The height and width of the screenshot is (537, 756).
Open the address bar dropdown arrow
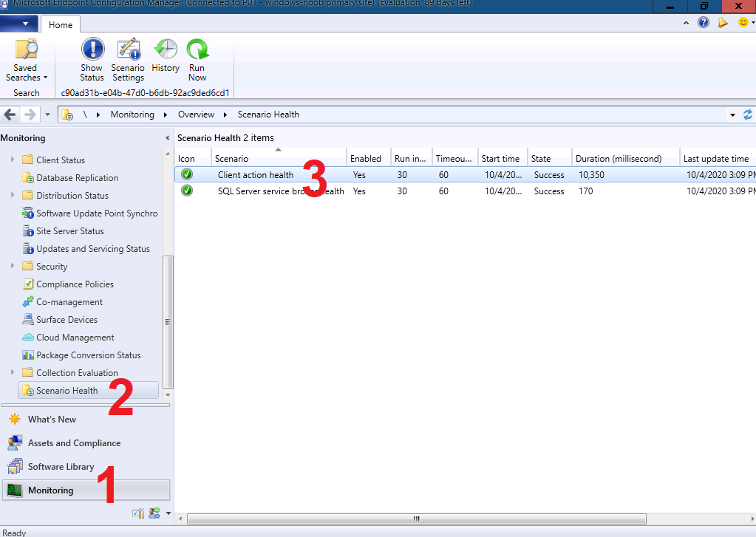(x=732, y=114)
